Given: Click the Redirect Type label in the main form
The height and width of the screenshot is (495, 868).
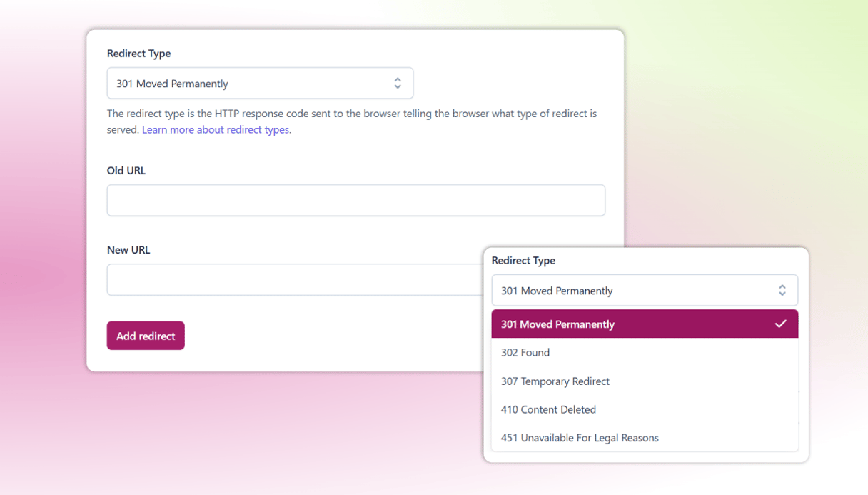Looking at the screenshot, I should 138,54.
